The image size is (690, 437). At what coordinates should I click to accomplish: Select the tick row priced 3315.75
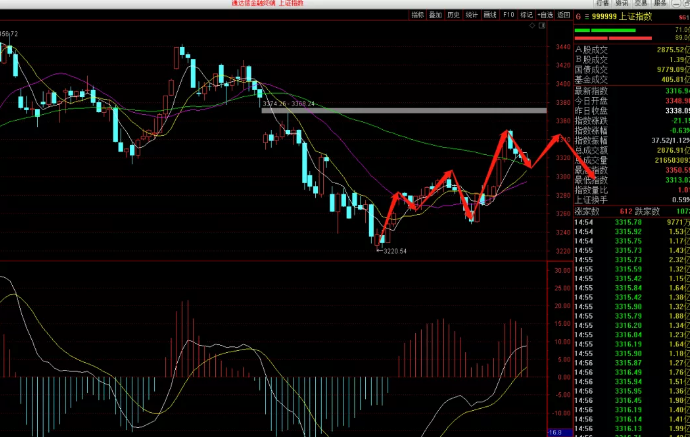[632, 241]
